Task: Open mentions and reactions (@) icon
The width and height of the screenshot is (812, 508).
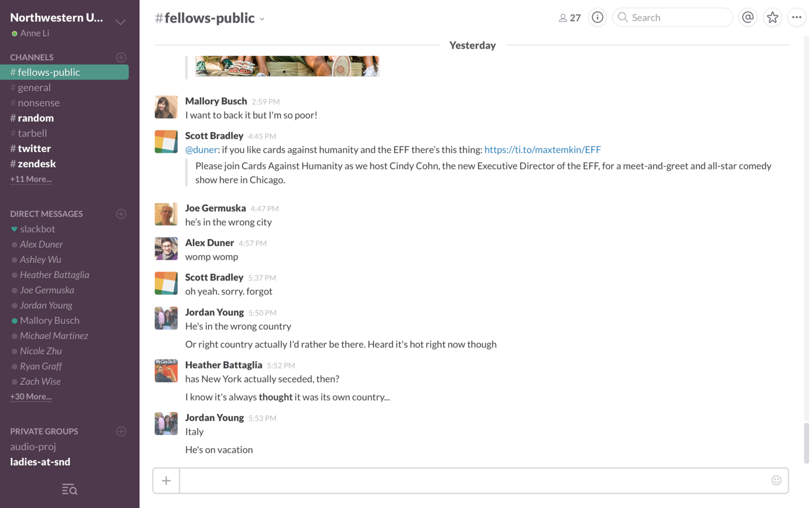Action: 748,17
